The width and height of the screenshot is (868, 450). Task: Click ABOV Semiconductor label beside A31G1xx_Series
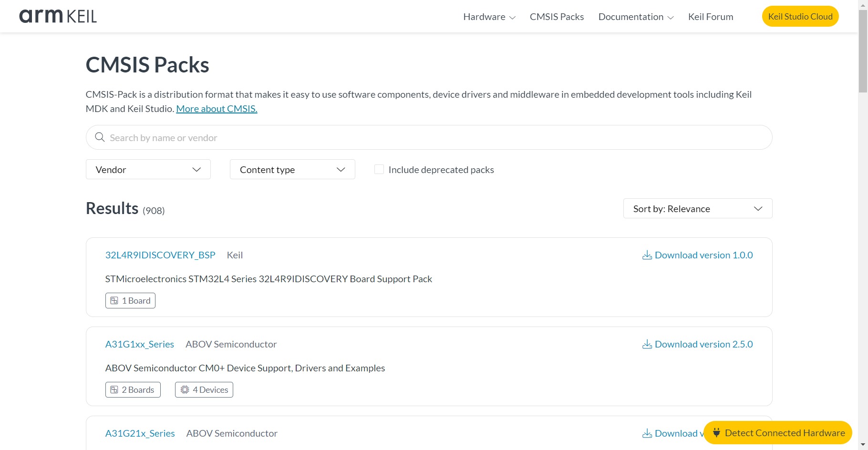pyautogui.click(x=231, y=344)
